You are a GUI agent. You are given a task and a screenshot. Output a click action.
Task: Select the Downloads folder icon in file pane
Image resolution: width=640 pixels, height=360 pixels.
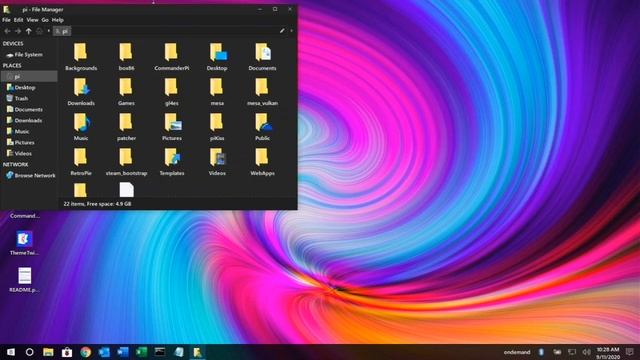pos(81,87)
